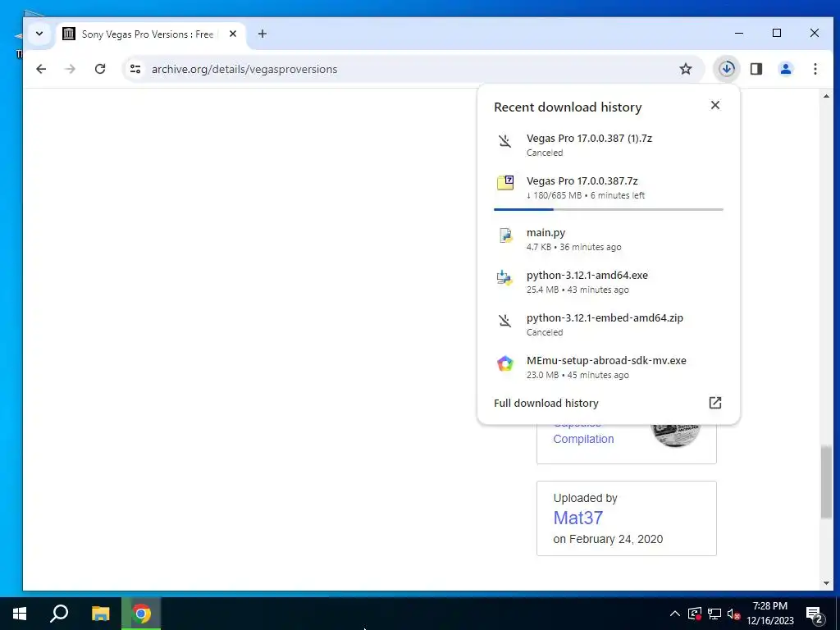Select Vegas Pro 17.0.0.387 (1).7z entry
This screenshot has height=630, width=840.
609,144
